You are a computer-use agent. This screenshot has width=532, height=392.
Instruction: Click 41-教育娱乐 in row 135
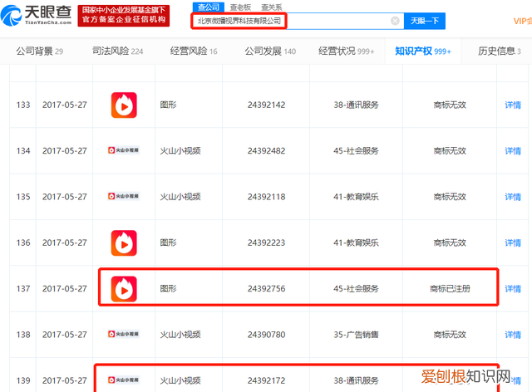coord(356,197)
